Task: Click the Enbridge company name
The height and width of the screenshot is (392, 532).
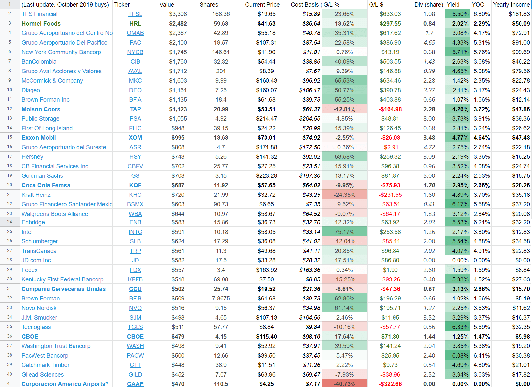Action: point(33,222)
